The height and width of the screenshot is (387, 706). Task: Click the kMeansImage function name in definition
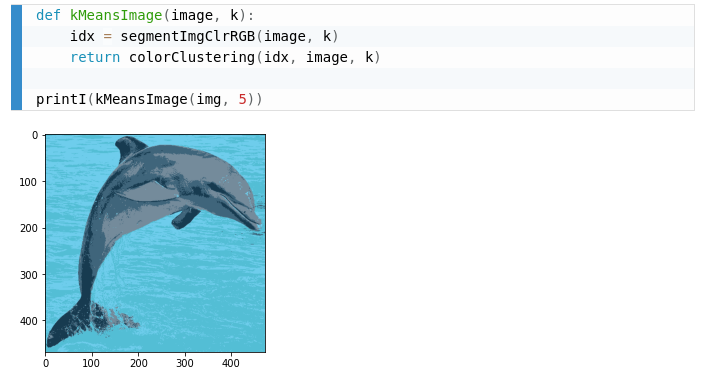point(116,15)
